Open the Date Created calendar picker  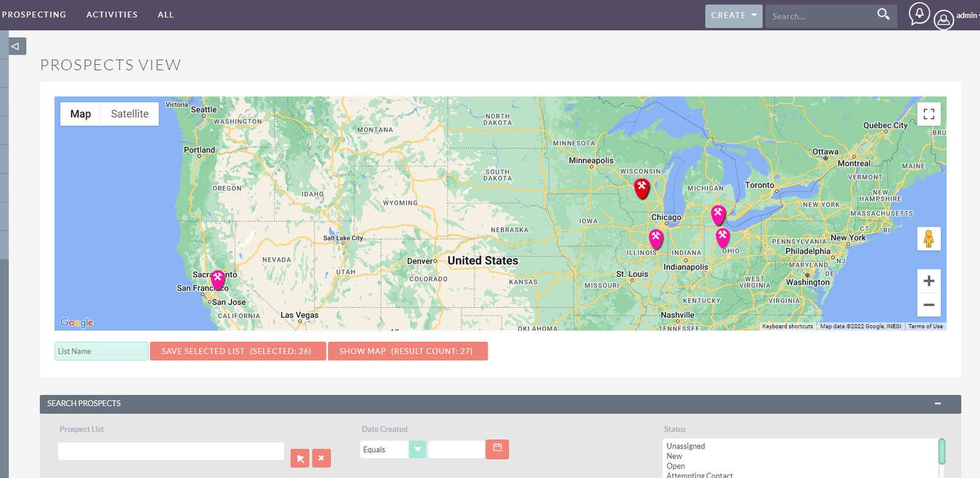pos(497,449)
